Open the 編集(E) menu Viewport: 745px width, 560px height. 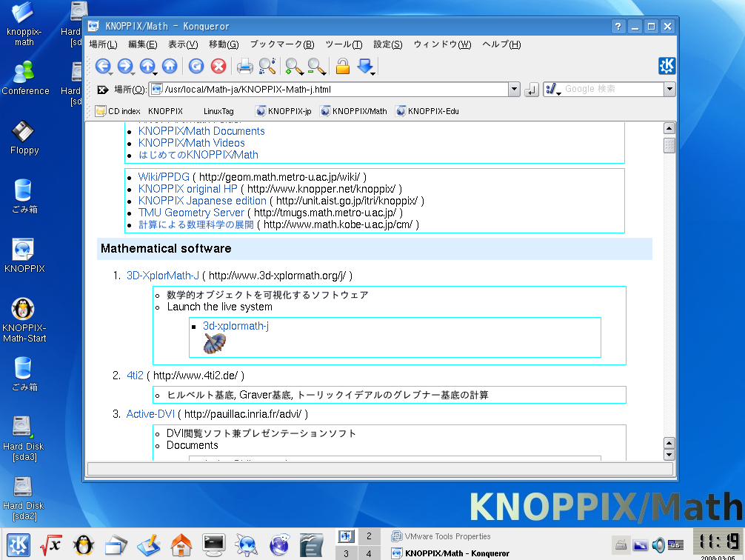pyautogui.click(x=142, y=44)
